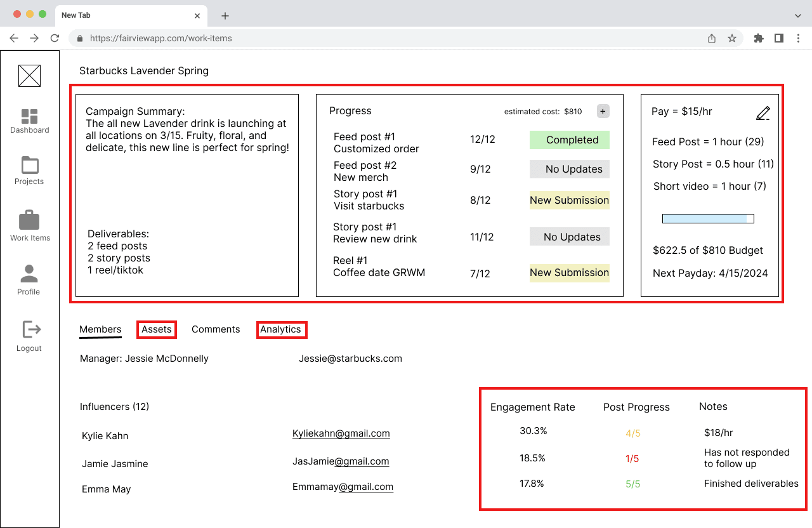Click the Story Post = 0.5 hour (11) line
Viewport: 812px width, 528px height.
[x=714, y=164]
